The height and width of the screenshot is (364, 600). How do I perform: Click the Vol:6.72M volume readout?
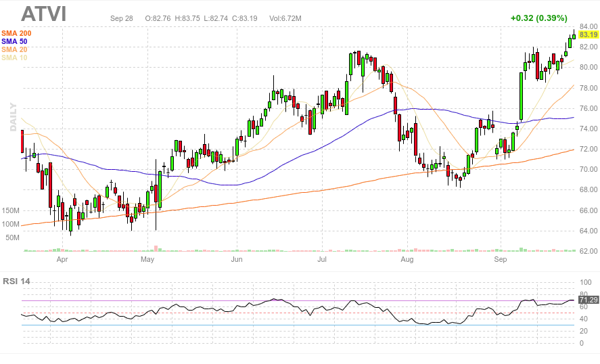(285, 18)
